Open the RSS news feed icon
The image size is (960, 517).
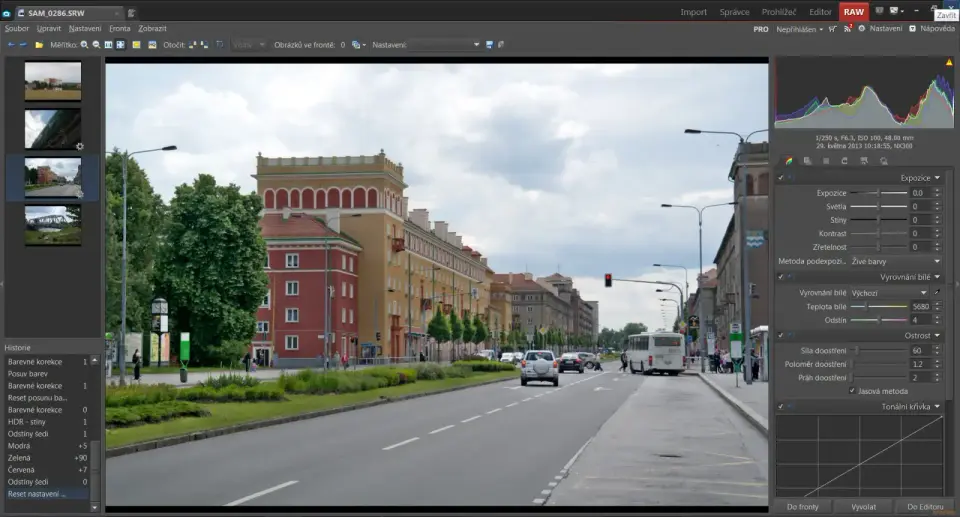coord(848,29)
